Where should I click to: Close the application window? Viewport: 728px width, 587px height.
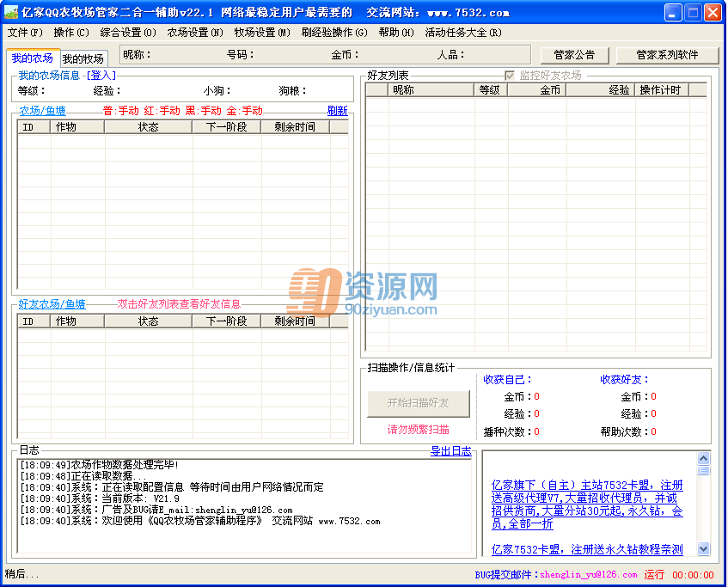(713, 13)
